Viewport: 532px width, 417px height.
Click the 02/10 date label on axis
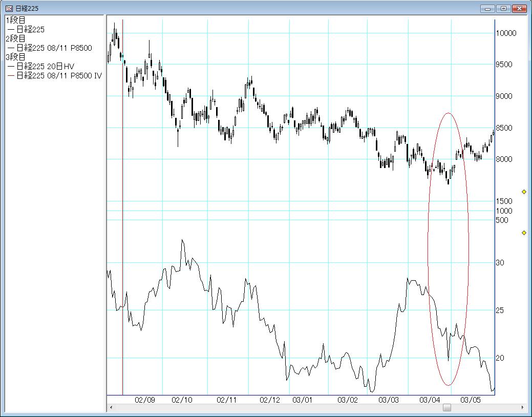(182, 400)
